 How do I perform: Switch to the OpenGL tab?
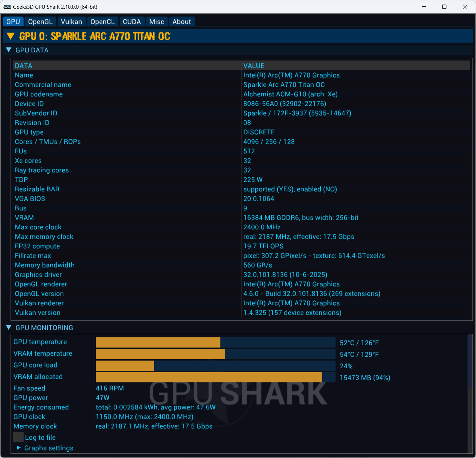tap(40, 21)
